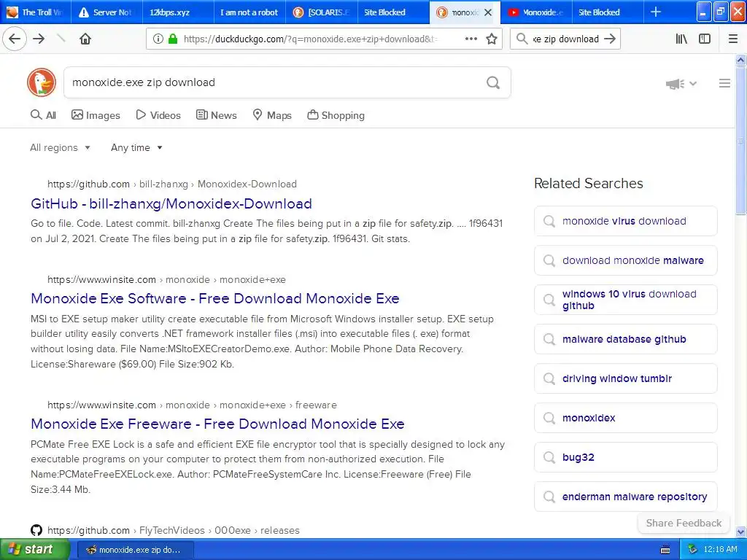
Task: Switch to the Server Not Found tab
Action: pos(107,12)
